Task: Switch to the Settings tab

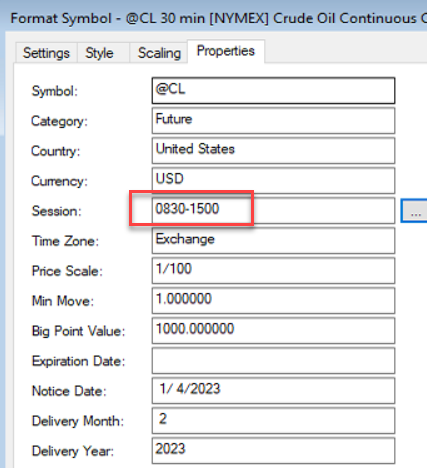Action: (46, 53)
